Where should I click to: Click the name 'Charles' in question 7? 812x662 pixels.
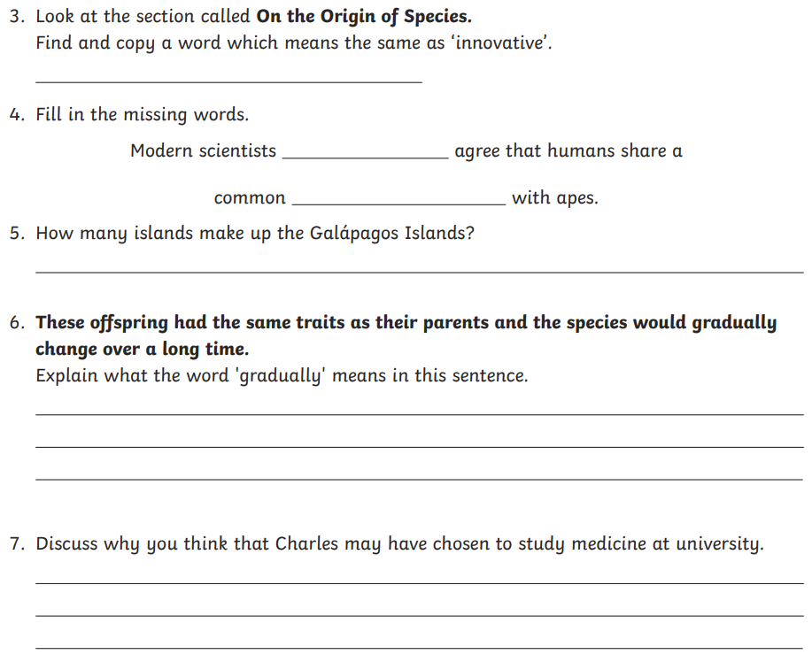pos(306,544)
